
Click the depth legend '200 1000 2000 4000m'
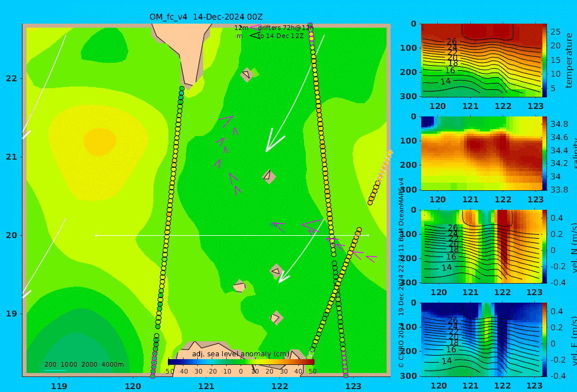pos(84,364)
